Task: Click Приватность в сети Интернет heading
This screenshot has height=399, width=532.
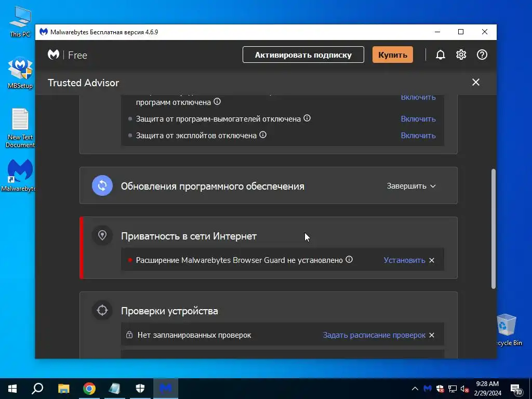Action: pos(189,236)
